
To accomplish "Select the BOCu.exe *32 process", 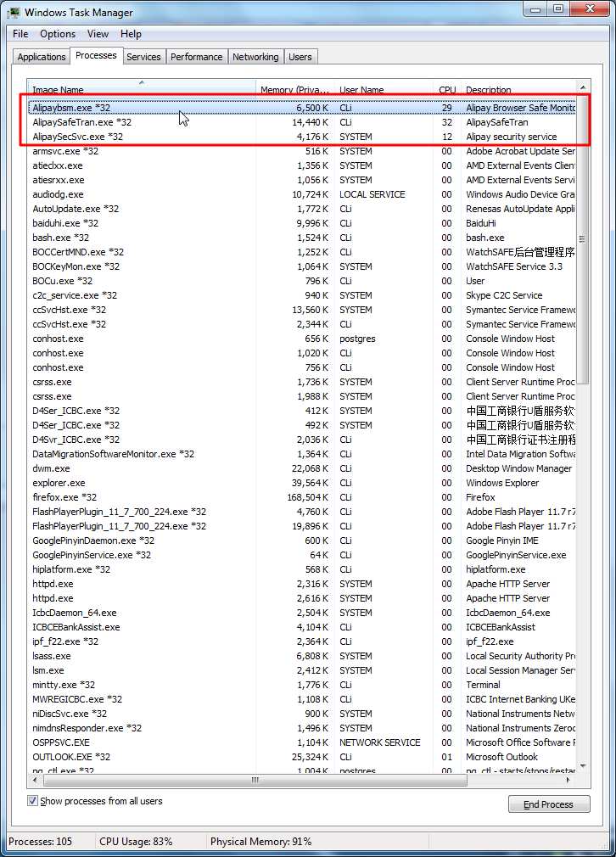I will 302,281.
